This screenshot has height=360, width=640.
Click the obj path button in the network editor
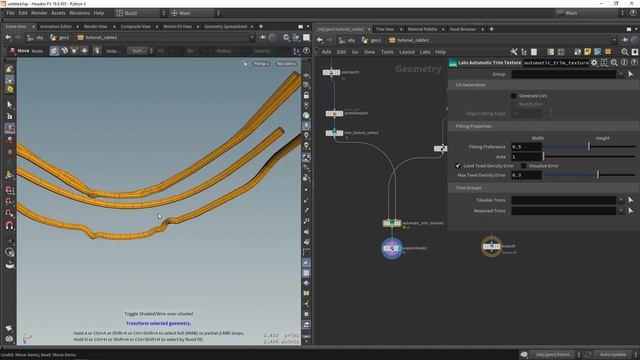click(347, 40)
